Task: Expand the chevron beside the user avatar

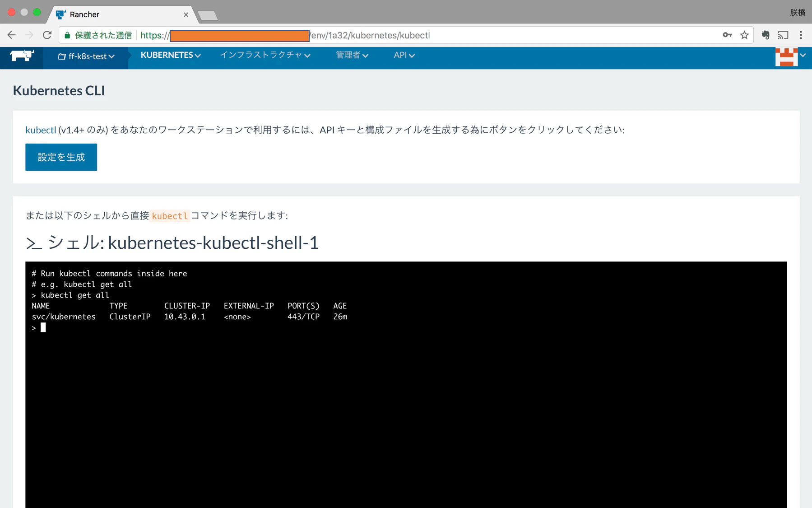Action: coord(803,56)
